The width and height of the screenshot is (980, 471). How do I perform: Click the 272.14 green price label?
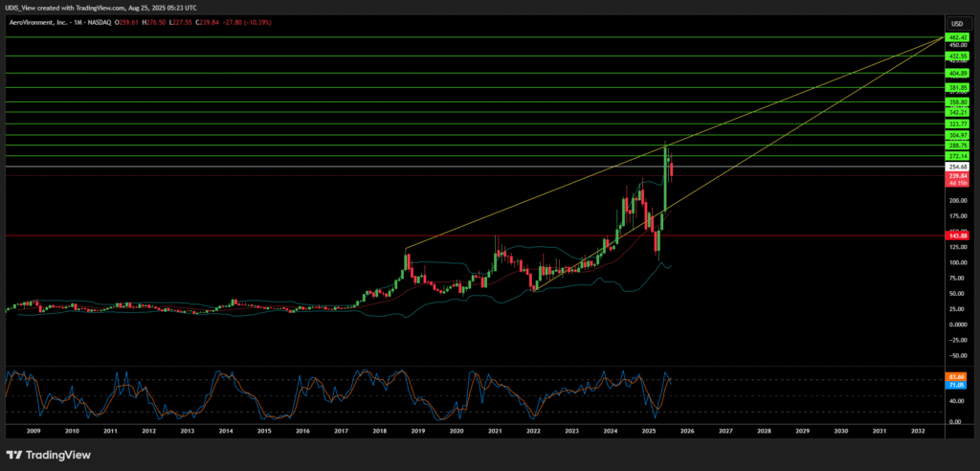[x=955, y=155]
